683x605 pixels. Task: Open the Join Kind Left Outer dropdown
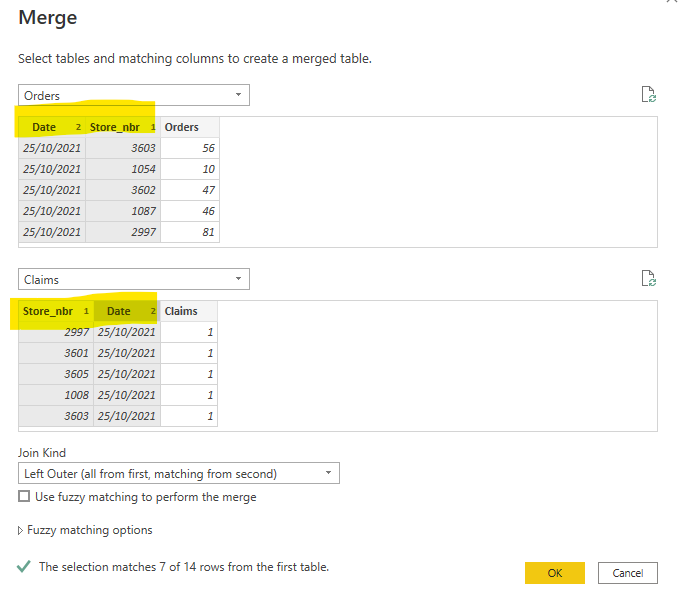(x=179, y=473)
